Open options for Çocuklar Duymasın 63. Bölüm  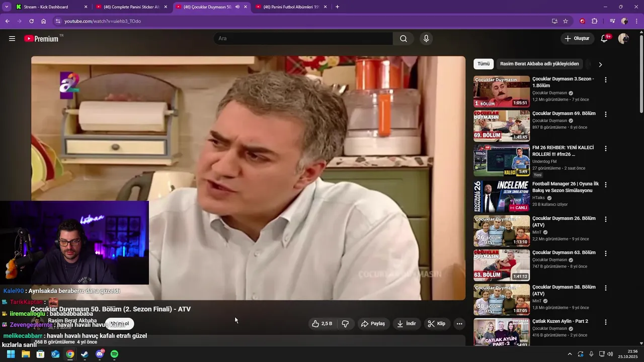click(606, 253)
